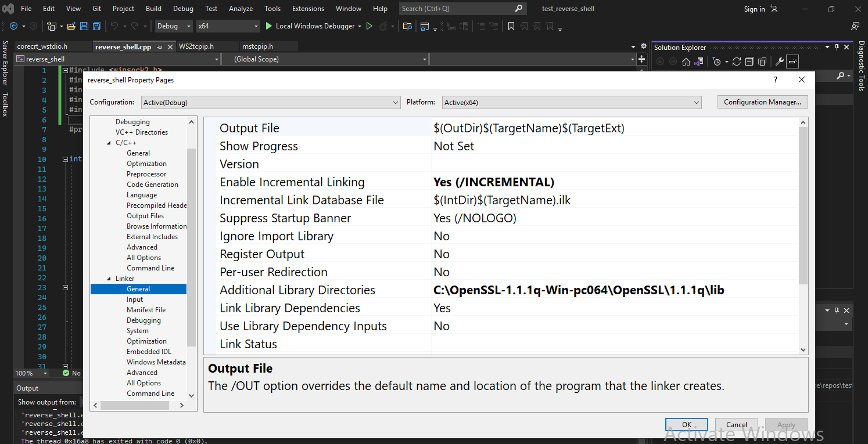Click the question mark Help in the Property Pages dialog
The image size is (868, 444).
(776, 80)
